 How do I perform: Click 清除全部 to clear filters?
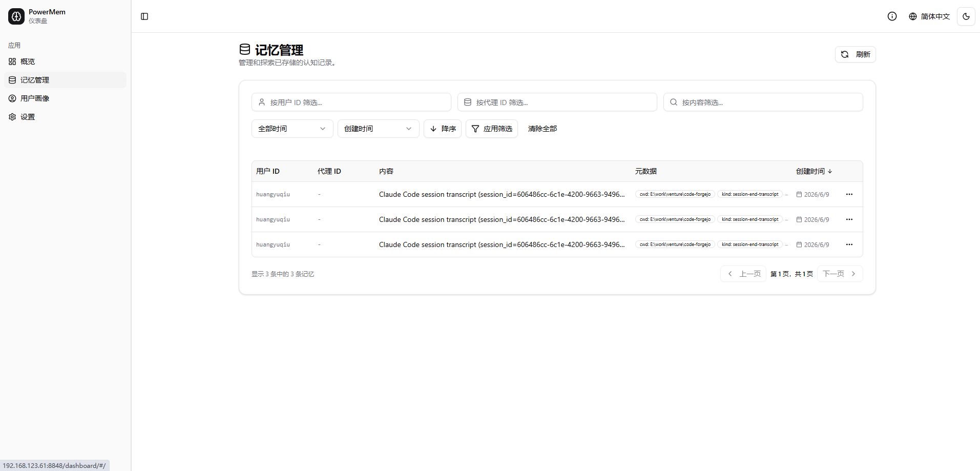coord(543,129)
